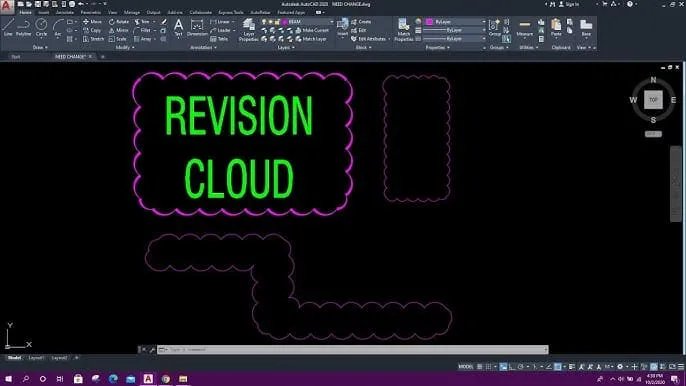Toggle MODEL space button in status bar

click(466, 367)
